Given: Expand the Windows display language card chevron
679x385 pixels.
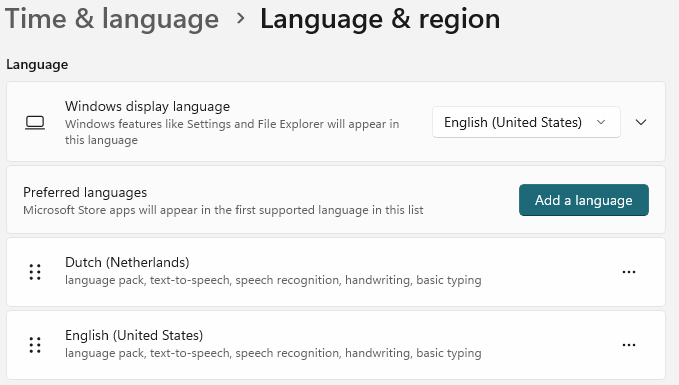Looking at the screenshot, I should [x=641, y=122].
